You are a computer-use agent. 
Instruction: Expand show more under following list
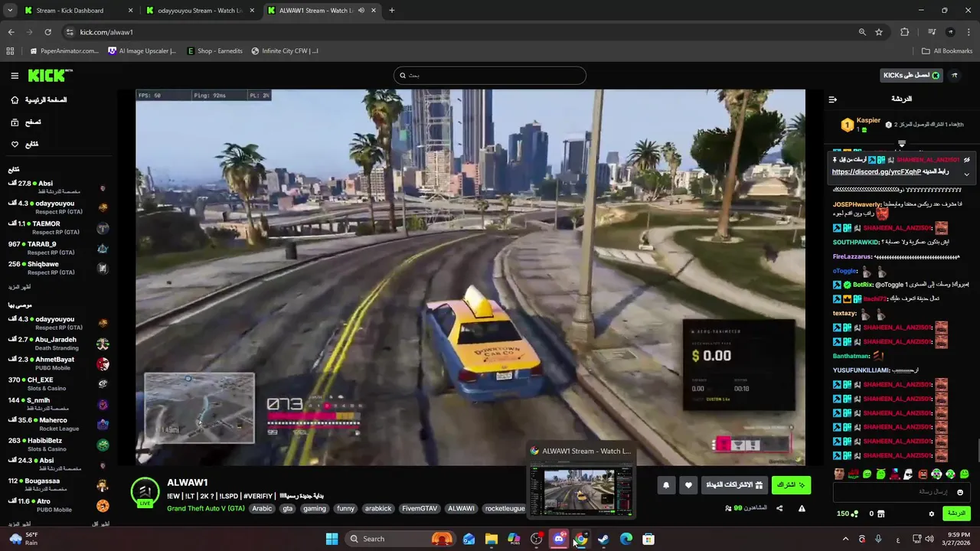(20, 286)
